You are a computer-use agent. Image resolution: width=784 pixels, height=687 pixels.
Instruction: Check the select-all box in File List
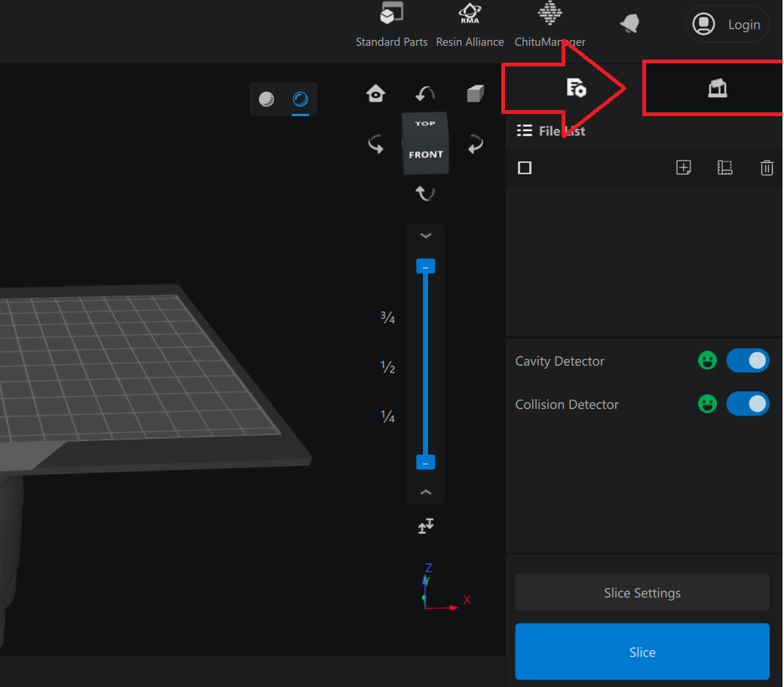[525, 167]
